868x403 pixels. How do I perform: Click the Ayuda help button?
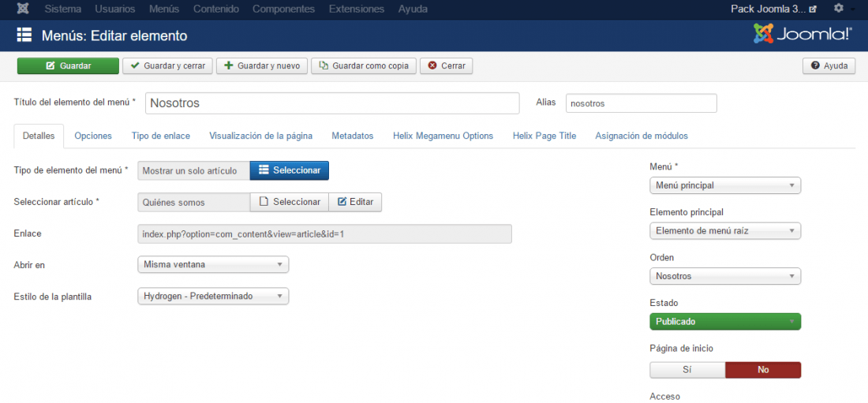pos(829,66)
